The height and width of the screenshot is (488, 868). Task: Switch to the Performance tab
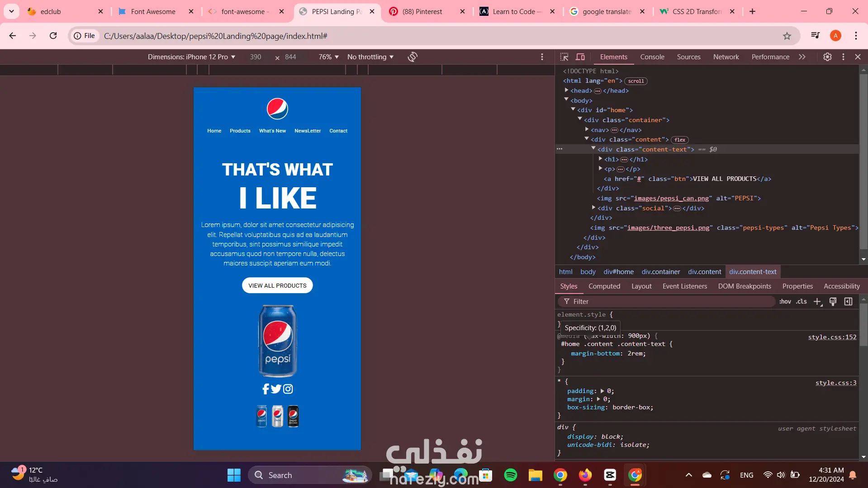[770, 57]
